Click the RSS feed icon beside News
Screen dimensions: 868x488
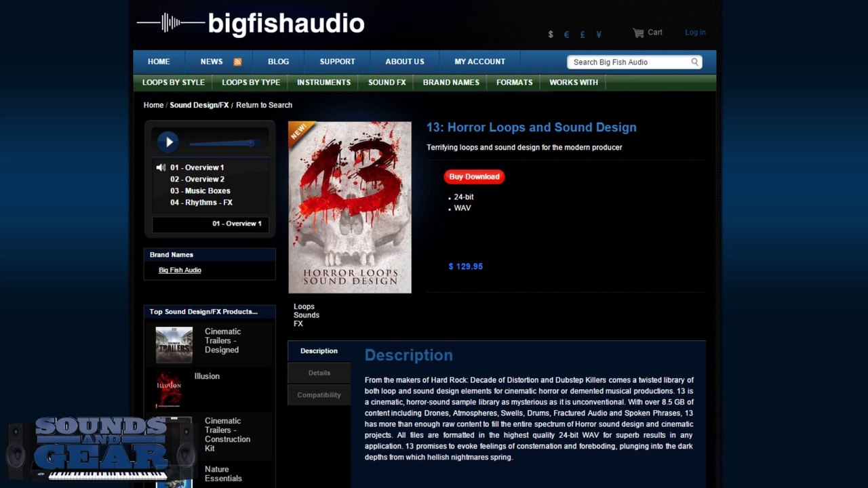click(x=237, y=62)
